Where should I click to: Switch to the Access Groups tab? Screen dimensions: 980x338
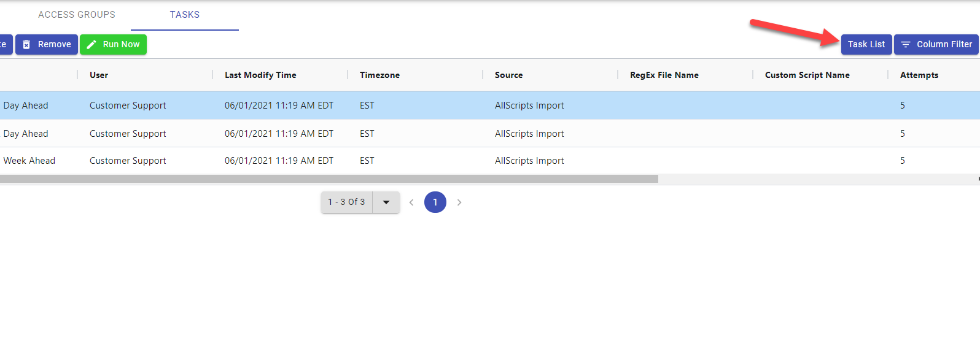coord(77,15)
